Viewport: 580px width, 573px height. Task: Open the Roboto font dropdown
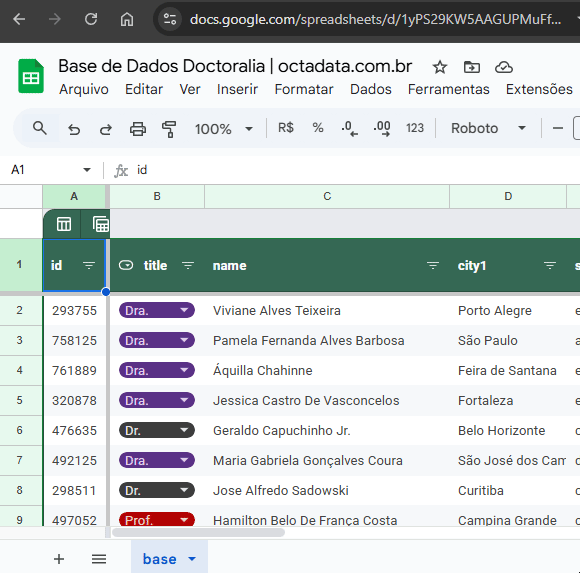[488, 128]
